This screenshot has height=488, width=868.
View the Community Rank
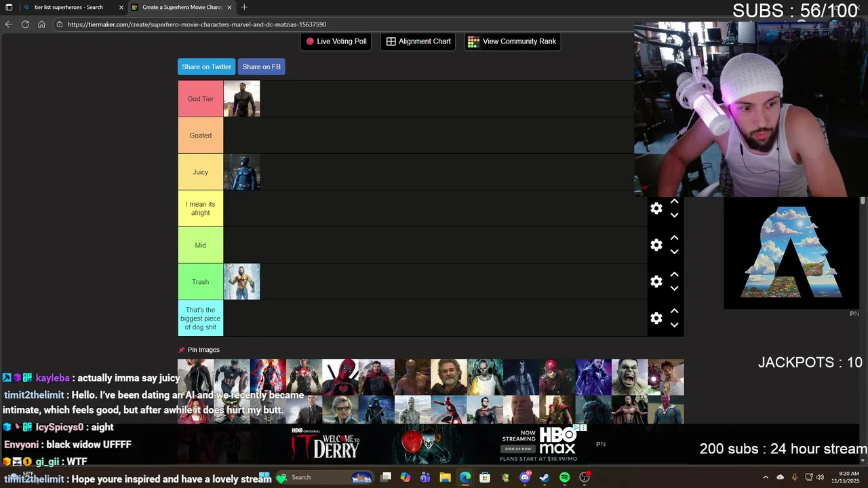pos(512,41)
